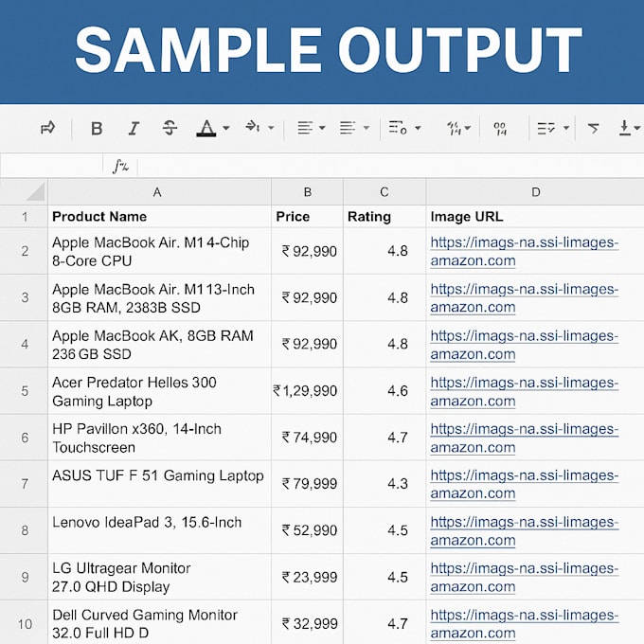The image size is (644, 644).
Task: Open image URL link in row 7
Action: [525, 484]
